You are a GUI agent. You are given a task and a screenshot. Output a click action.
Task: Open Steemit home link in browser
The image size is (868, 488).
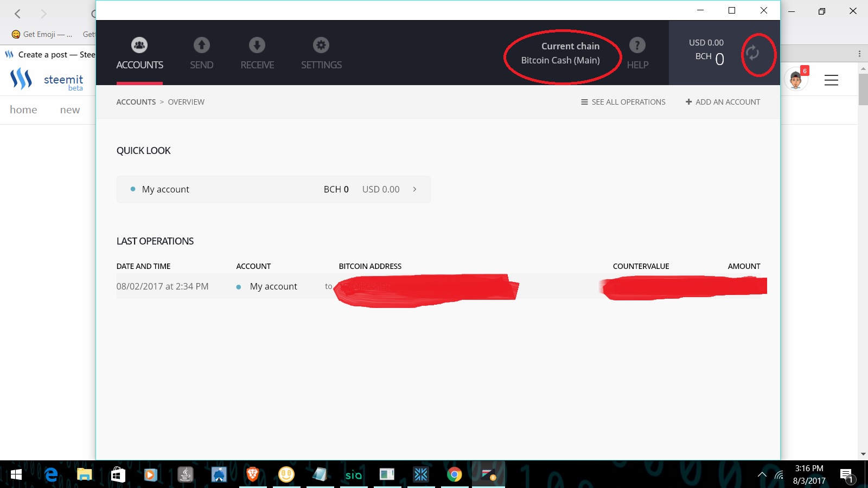pyautogui.click(x=23, y=110)
